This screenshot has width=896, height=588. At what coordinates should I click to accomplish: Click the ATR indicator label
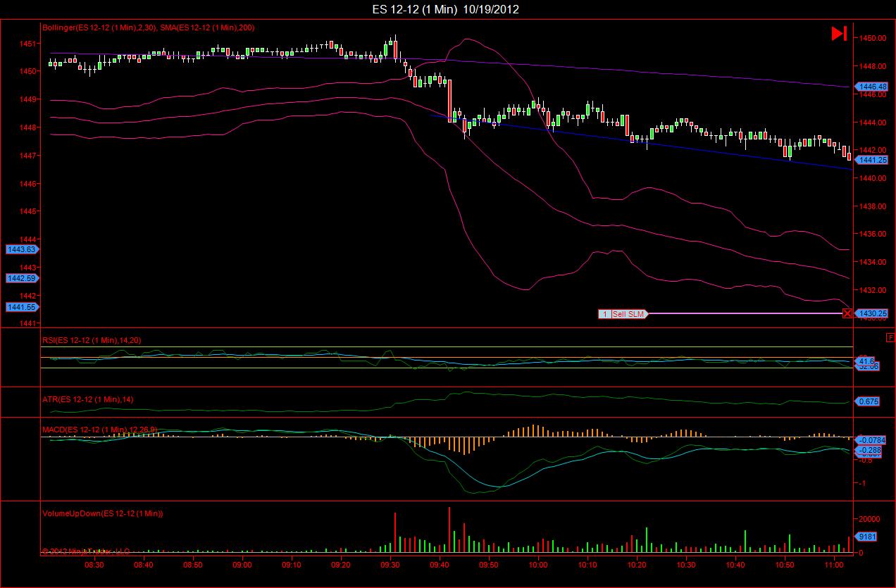click(x=88, y=399)
